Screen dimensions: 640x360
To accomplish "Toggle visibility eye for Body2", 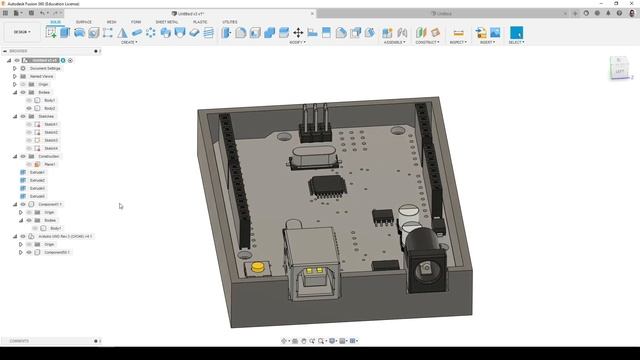I will pos(29,108).
